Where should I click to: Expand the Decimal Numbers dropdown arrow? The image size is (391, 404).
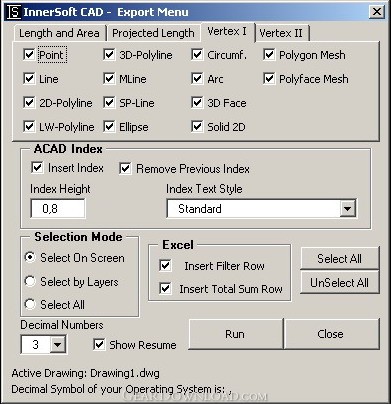point(58,344)
